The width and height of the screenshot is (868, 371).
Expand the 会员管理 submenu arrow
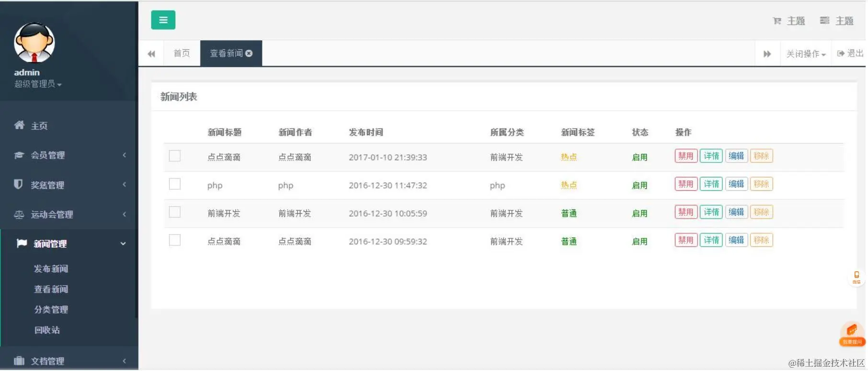[x=124, y=155]
